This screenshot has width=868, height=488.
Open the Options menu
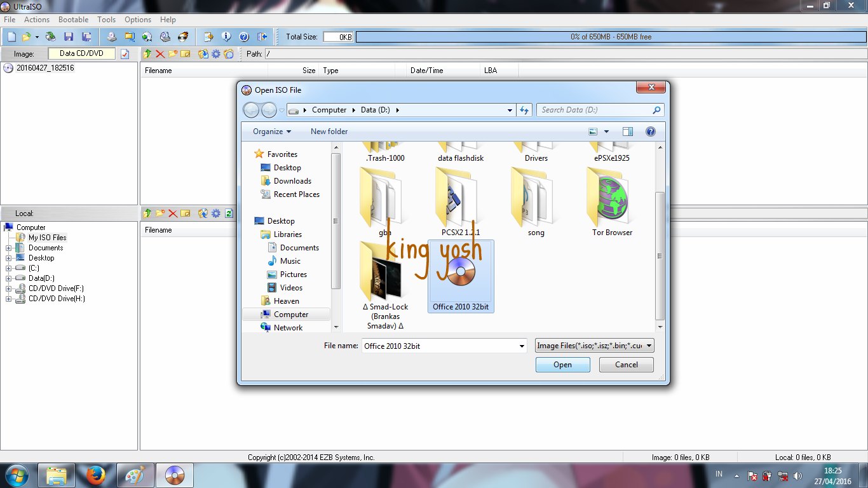[x=138, y=20]
